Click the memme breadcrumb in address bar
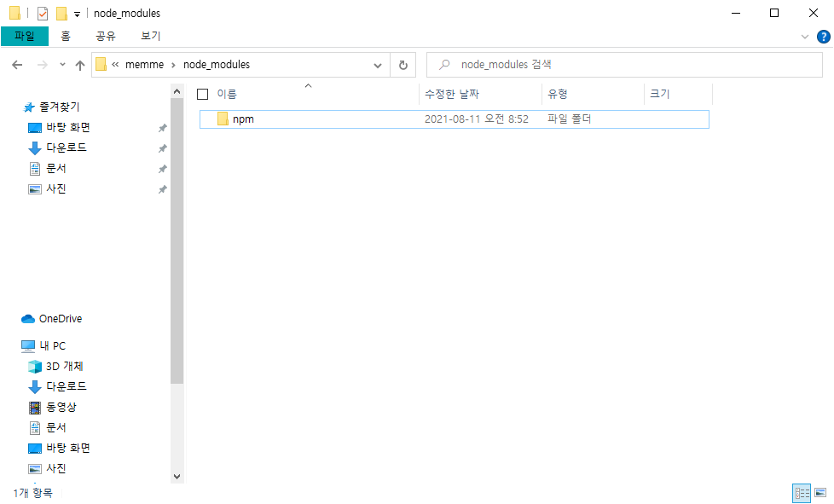This screenshot has height=504, width=834. [x=145, y=65]
